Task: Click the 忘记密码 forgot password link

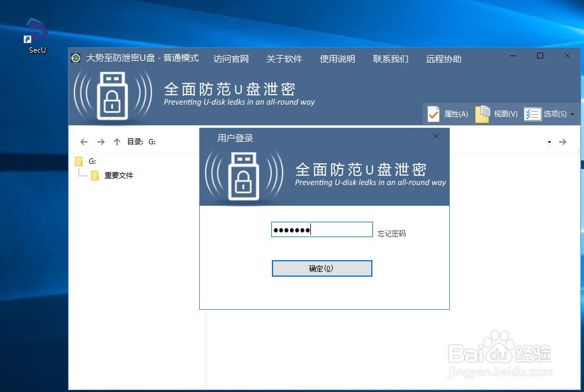Action: tap(391, 233)
